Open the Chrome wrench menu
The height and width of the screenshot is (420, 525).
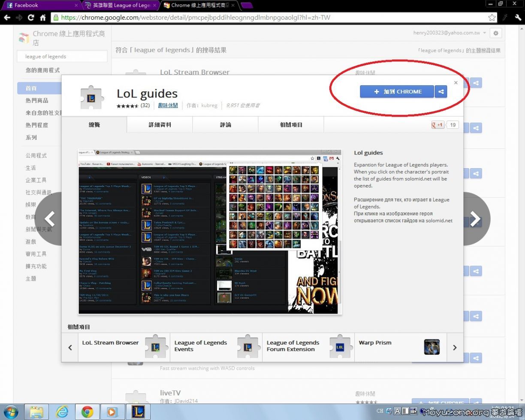coord(518,18)
